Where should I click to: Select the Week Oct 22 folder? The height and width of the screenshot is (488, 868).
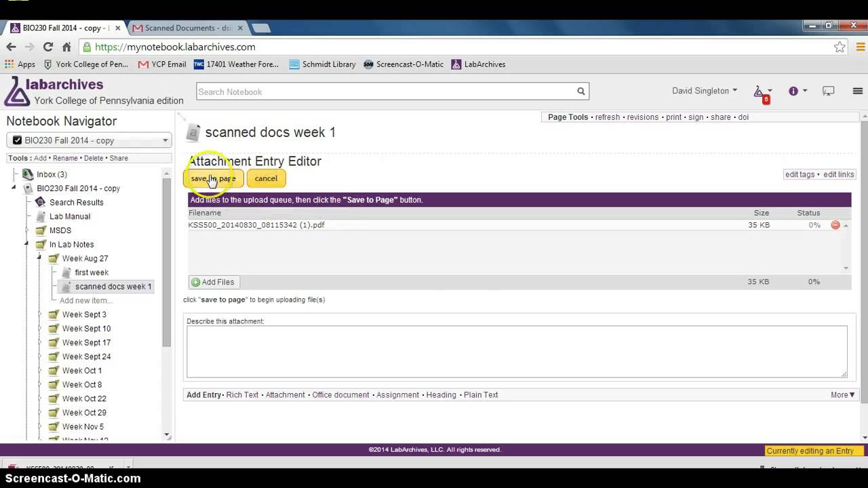(x=84, y=399)
